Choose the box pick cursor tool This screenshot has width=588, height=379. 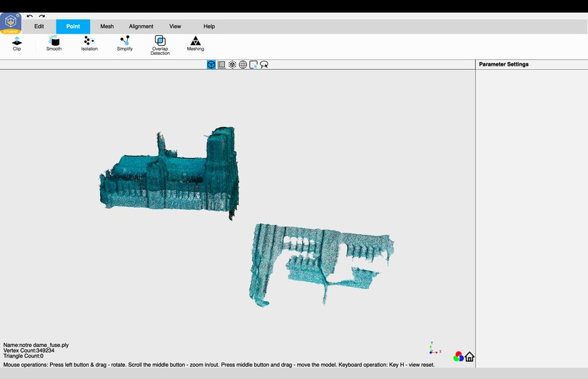click(x=254, y=65)
